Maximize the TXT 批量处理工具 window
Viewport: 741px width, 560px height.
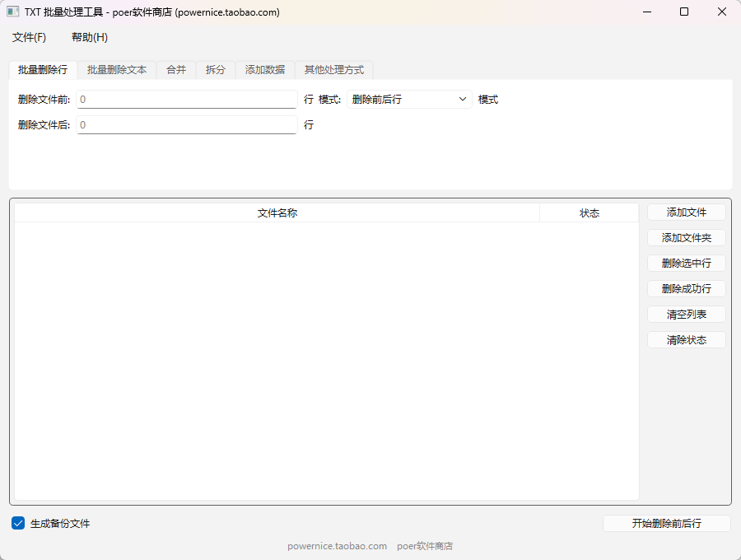[684, 12]
